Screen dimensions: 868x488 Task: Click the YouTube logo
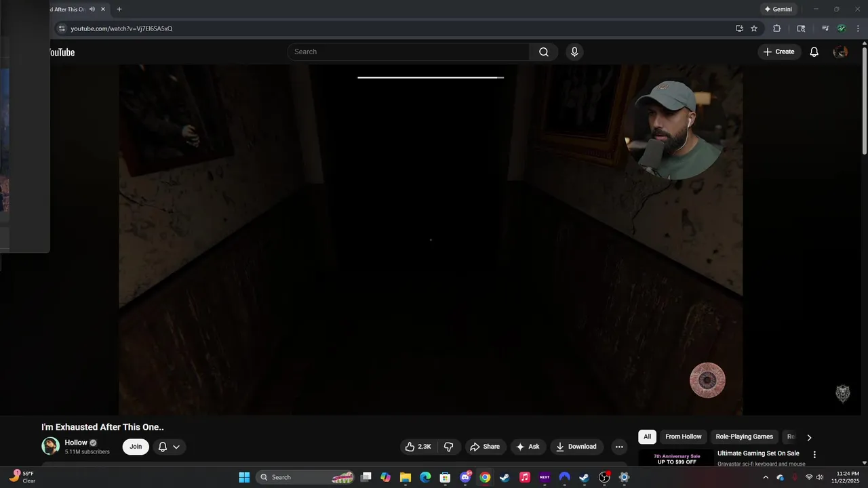pos(62,52)
